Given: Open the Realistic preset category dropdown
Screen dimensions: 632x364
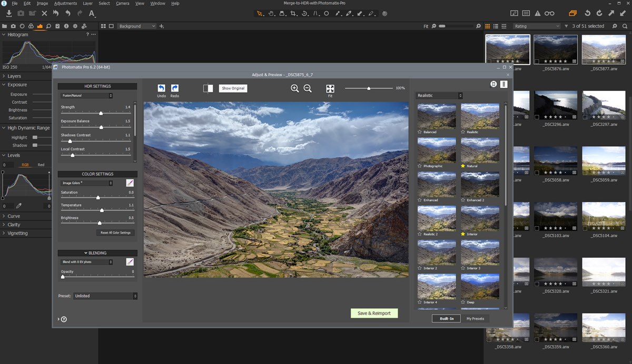Looking at the screenshot, I should click(439, 96).
